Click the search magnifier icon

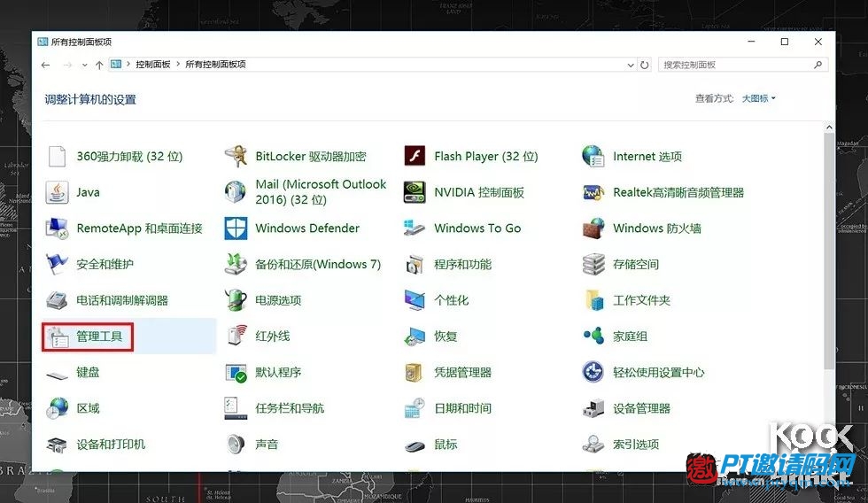[x=818, y=65]
